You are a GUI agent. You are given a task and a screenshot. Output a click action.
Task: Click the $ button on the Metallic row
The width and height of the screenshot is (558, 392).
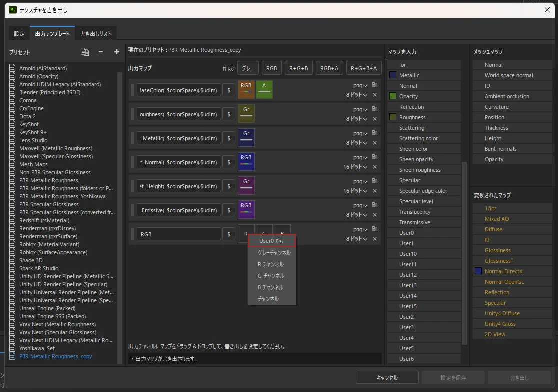(x=229, y=138)
